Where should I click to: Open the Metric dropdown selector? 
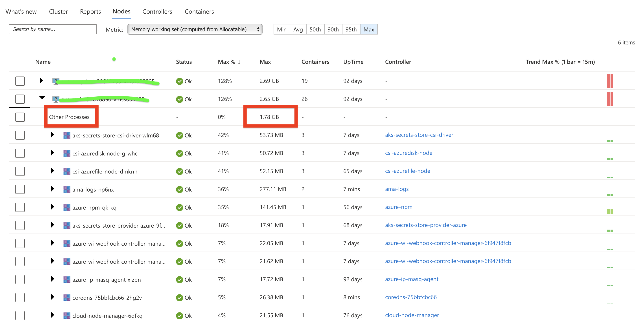tap(195, 29)
